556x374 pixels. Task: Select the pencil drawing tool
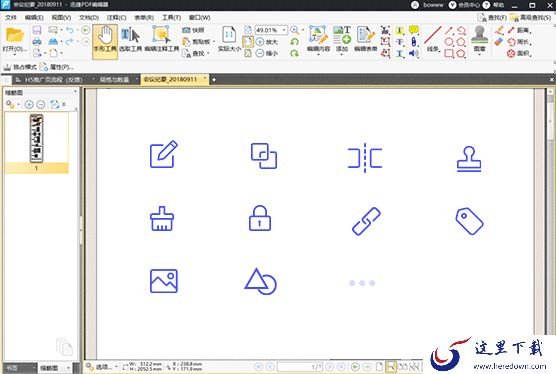(499, 30)
